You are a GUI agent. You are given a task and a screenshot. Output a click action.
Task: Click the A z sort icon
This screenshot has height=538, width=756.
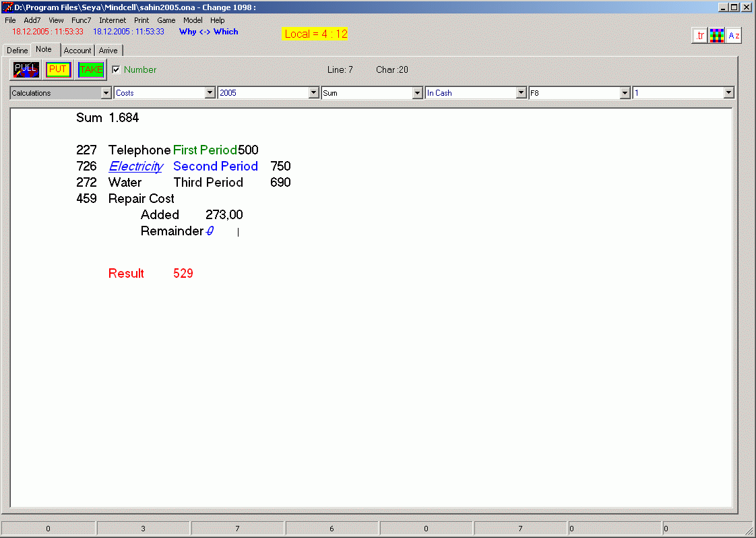pyautogui.click(x=734, y=35)
